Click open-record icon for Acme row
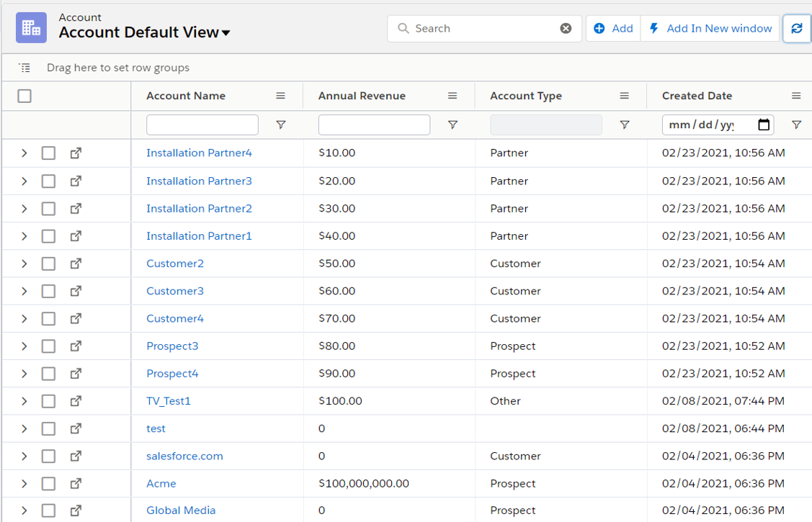Viewport: 812px width, 522px height. (x=76, y=484)
